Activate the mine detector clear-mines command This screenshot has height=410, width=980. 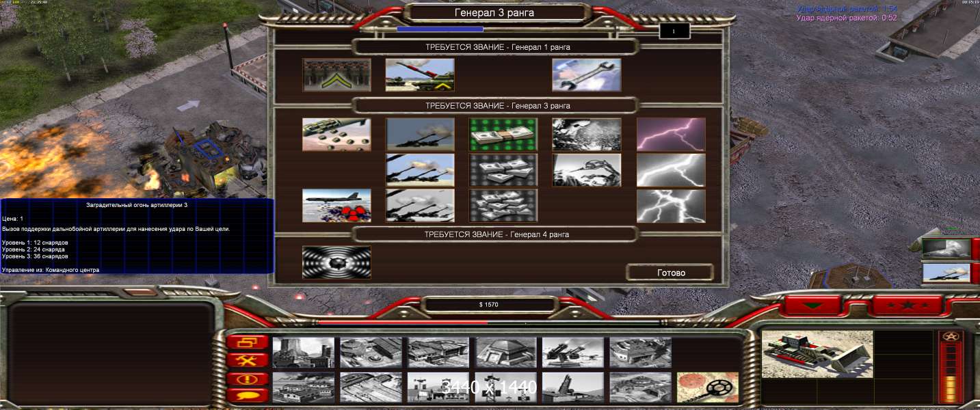tap(708, 387)
